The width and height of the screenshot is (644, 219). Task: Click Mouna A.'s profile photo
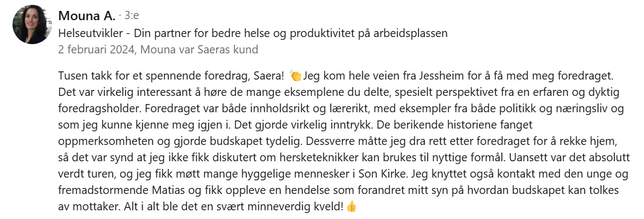pos(31,25)
